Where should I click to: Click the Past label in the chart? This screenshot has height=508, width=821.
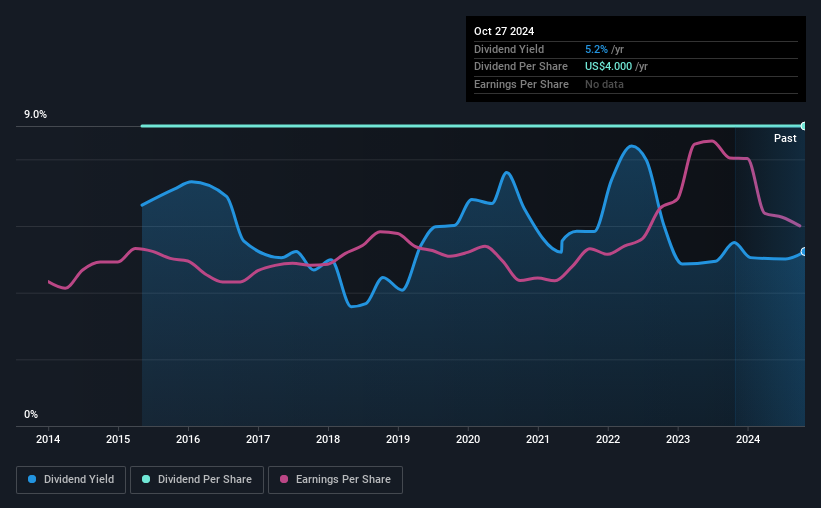pos(785,138)
